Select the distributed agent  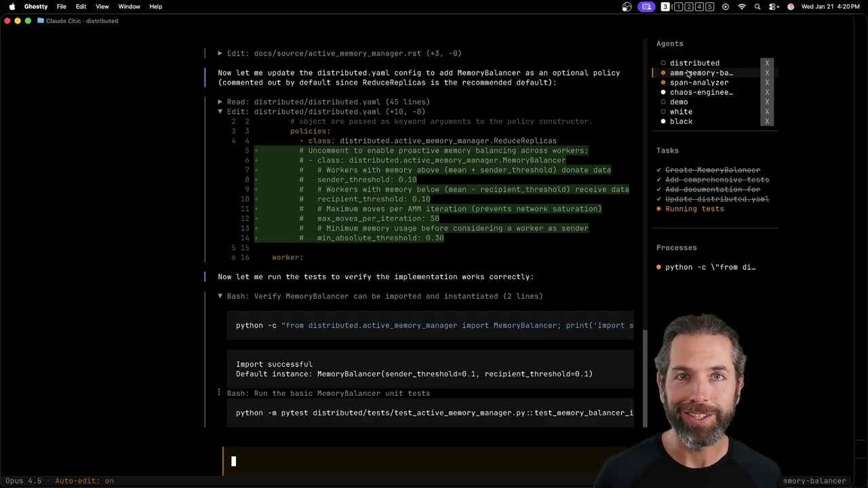point(694,63)
